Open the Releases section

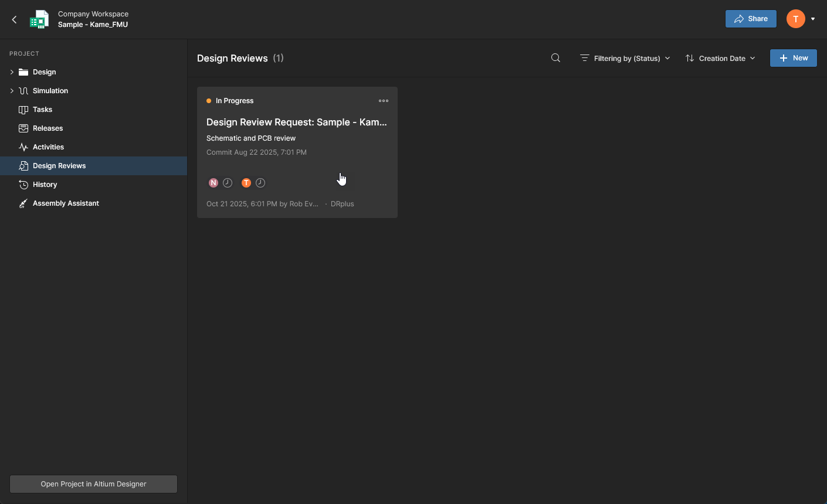48,128
